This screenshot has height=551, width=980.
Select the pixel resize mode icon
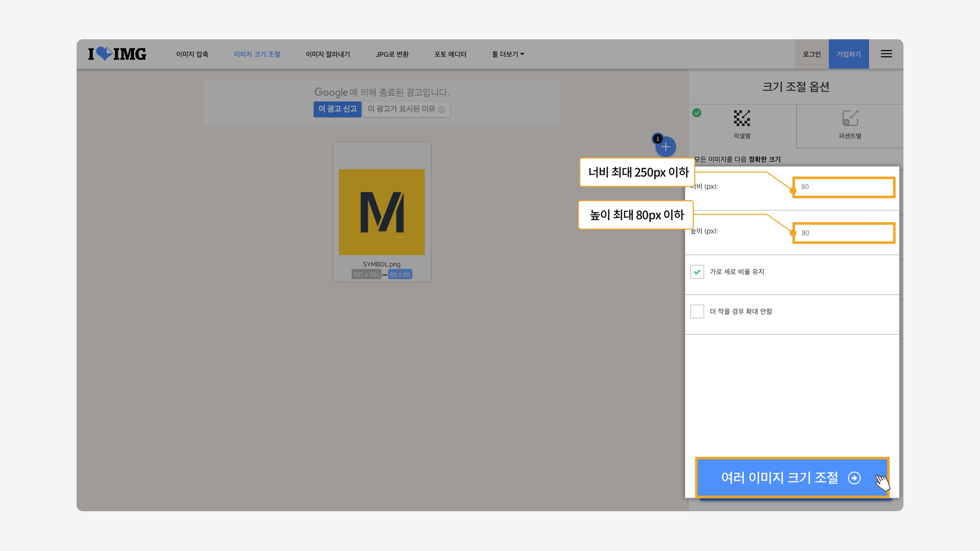pos(741,118)
